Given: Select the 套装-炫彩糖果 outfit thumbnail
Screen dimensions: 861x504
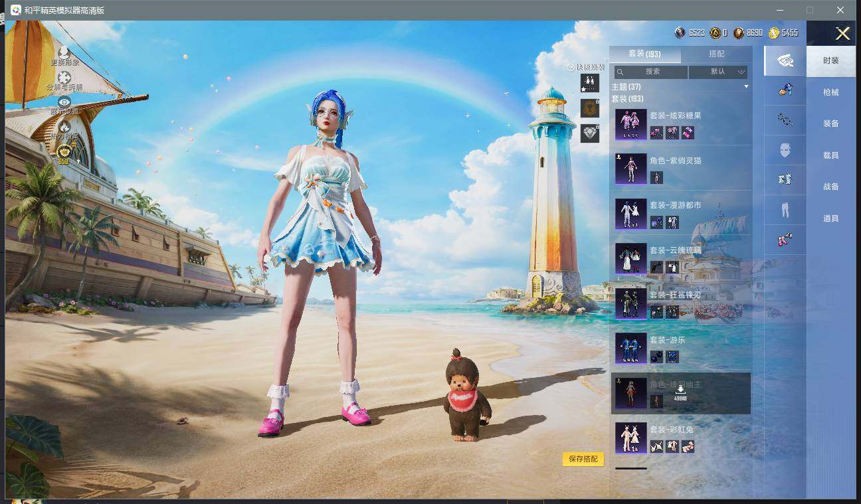Looking at the screenshot, I should click(x=630, y=124).
